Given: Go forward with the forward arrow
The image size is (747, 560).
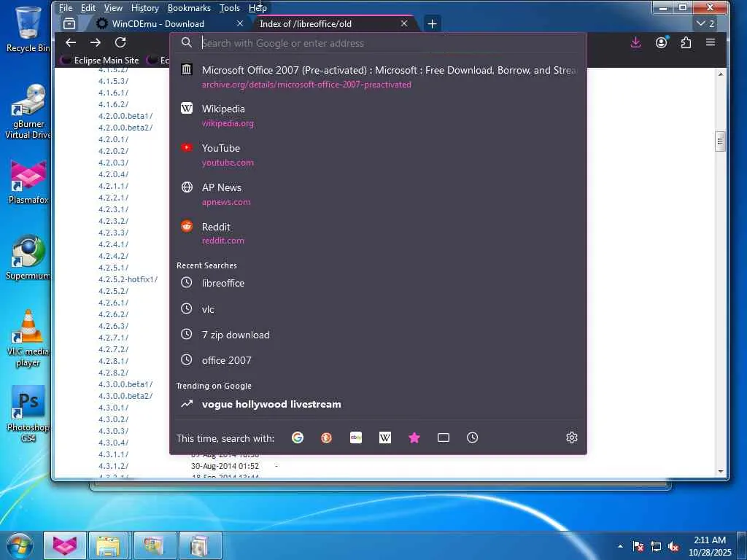Looking at the screenshot, I should 96,42.
